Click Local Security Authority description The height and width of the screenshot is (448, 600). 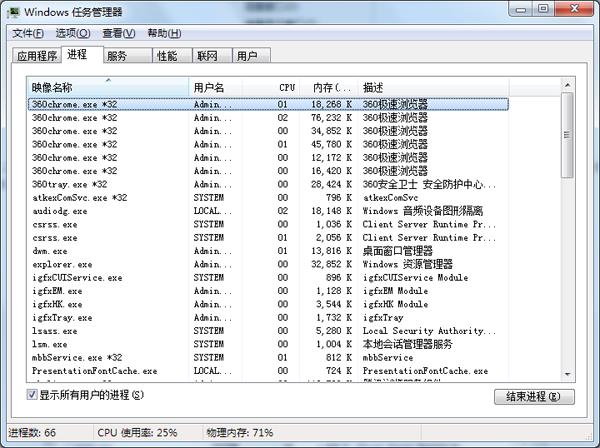[x=429, y=331]
